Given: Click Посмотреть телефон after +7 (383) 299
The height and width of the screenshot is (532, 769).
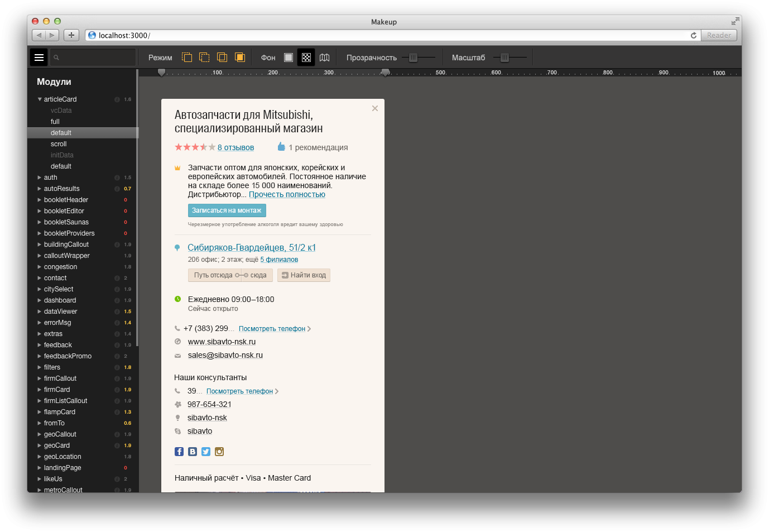Looking at the screenshot, I should [272, 329].
